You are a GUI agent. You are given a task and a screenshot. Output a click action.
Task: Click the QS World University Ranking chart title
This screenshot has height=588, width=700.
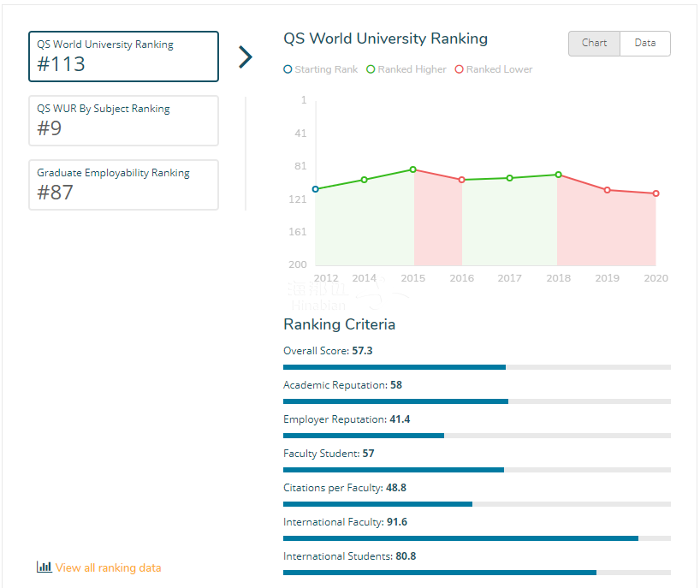(x=386, y=39)
